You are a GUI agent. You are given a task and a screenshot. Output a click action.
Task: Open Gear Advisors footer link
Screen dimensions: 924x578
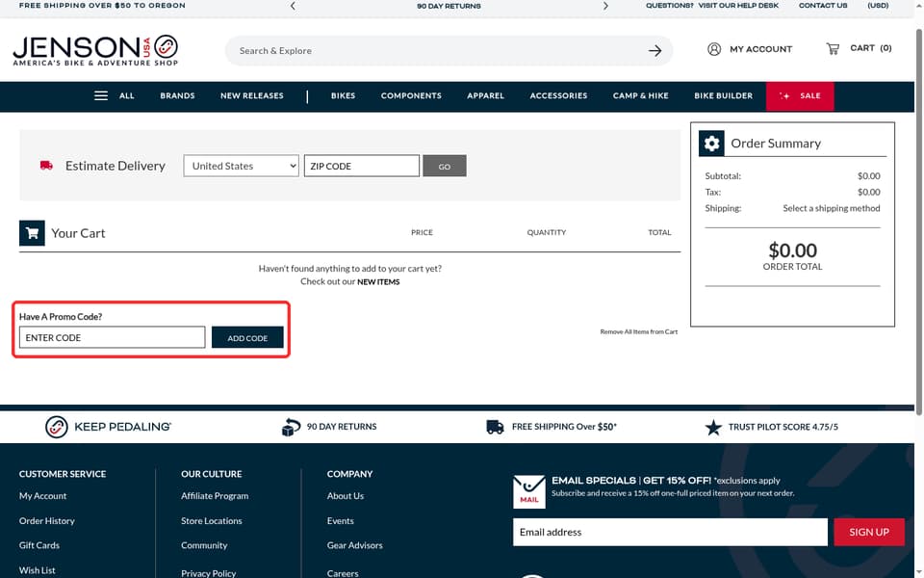[x=355, y=545]
